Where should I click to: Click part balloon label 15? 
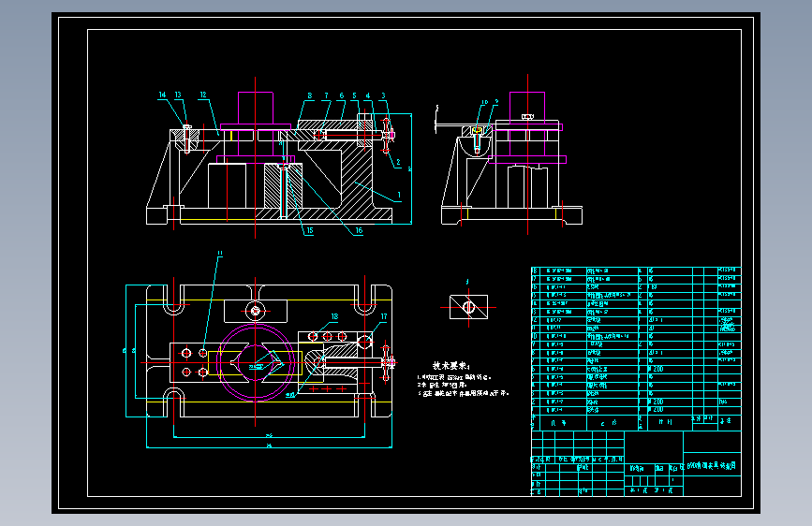click(310, 231)
